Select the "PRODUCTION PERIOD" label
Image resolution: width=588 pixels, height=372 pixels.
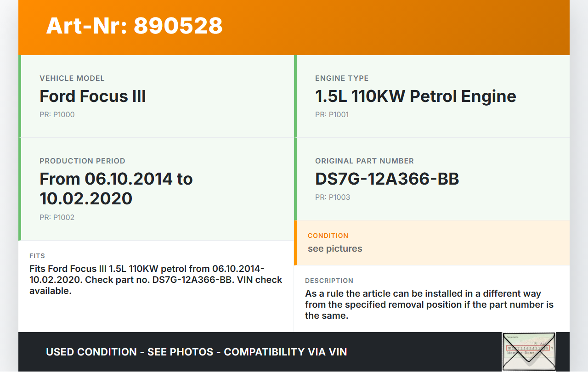82,161
